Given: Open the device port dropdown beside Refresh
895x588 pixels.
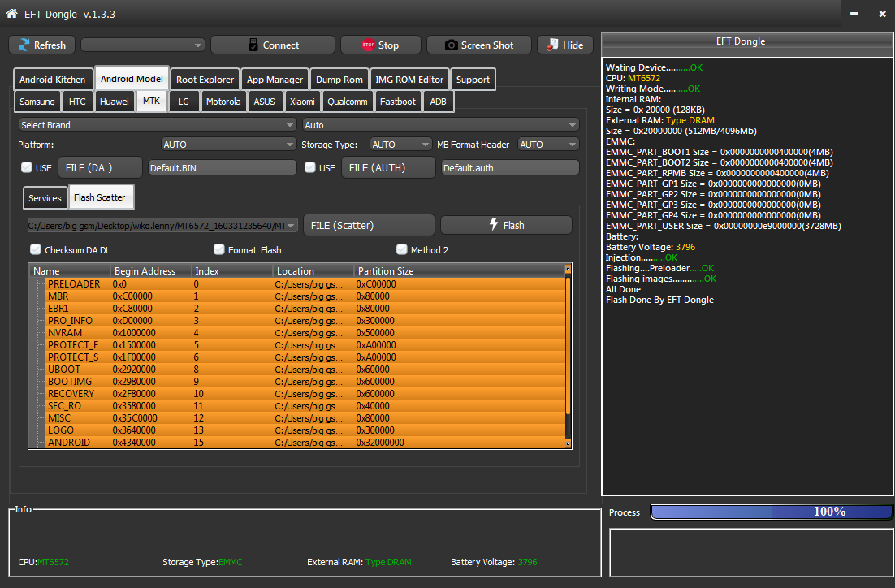Looking at the screenshot, I should (143, 45).
